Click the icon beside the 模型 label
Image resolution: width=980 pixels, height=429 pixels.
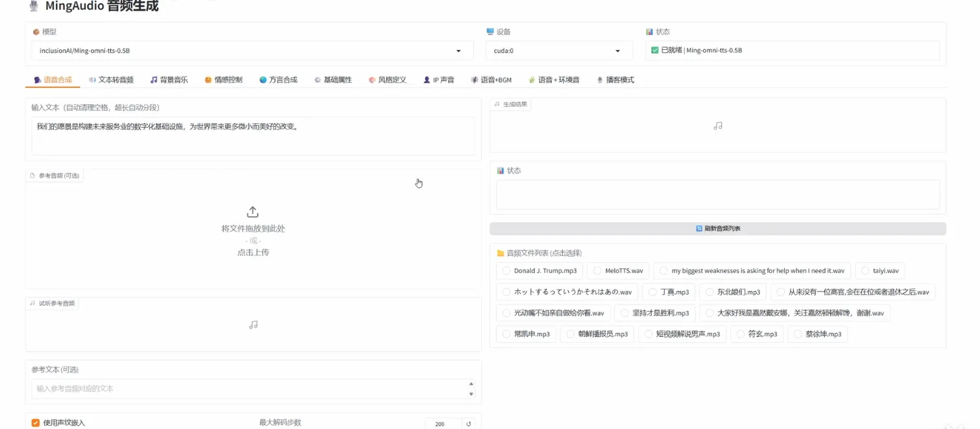(36, 30)
